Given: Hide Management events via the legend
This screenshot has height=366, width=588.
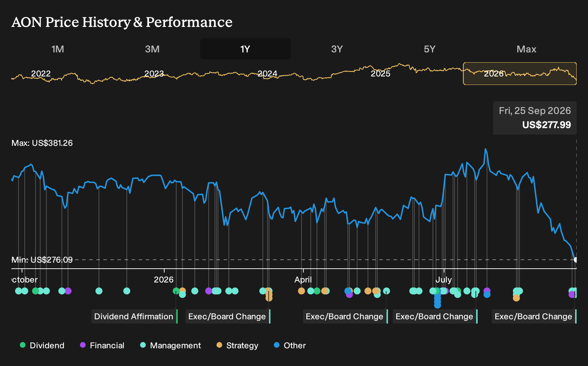Looking at the screenshot, I should coord(171,345).
